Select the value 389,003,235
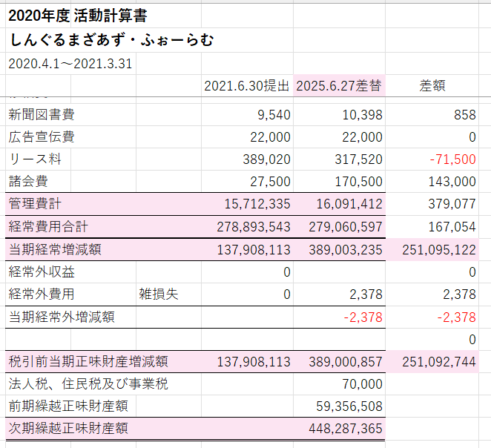Viewport: 491px width, 448px height. tap(346, 250)
